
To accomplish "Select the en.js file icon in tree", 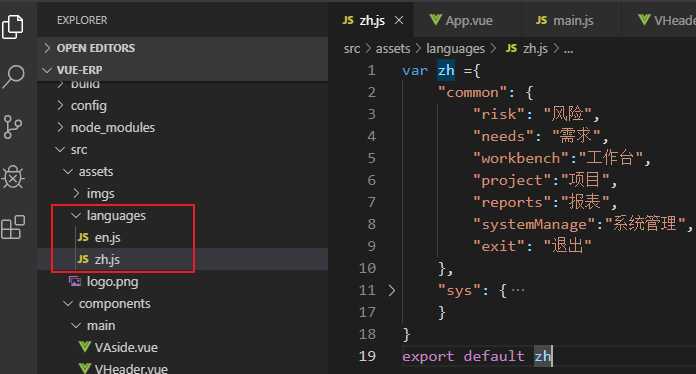I will click(x=83, y=237).
